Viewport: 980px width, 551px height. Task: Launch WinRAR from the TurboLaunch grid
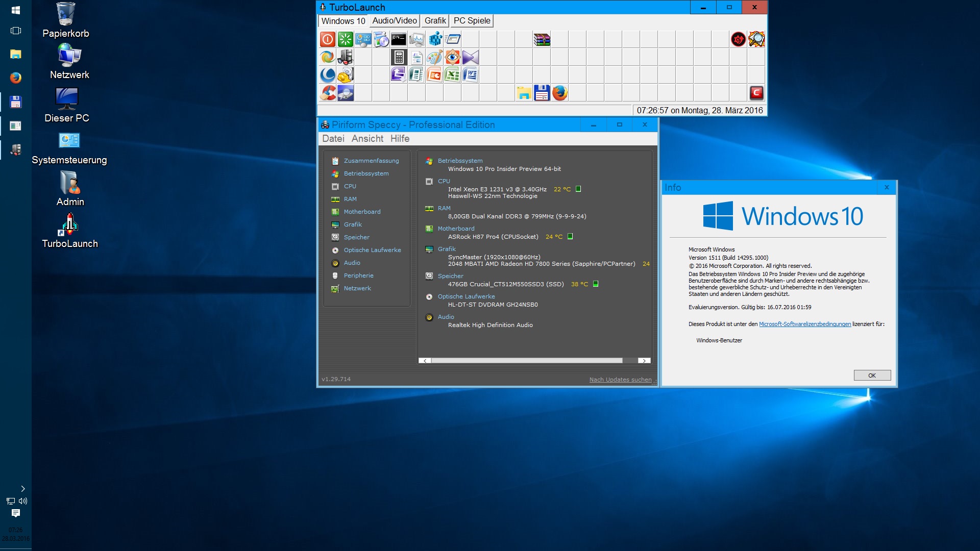point(542,39)
